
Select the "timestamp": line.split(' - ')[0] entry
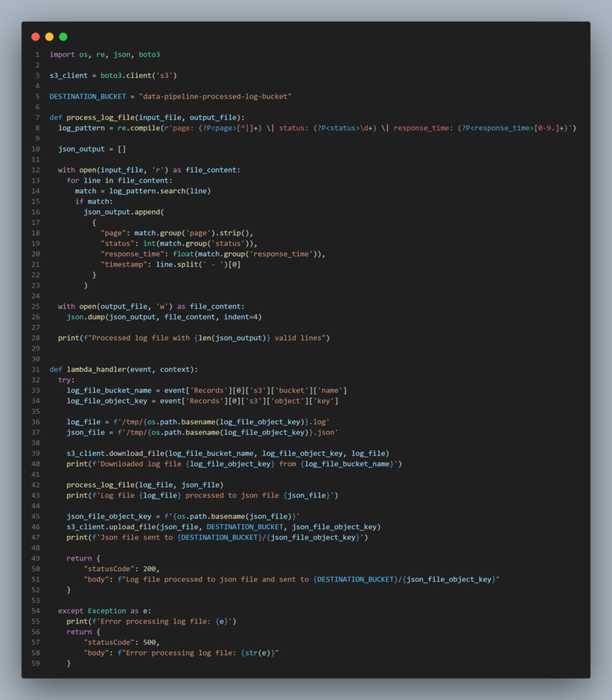click(x=171, y=265)
